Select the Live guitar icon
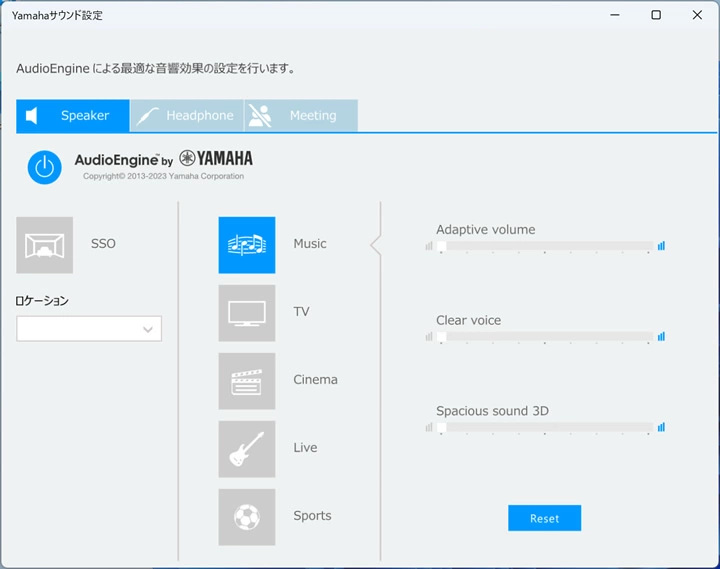Viewport: 720px width, 569px height. click(x=247, y=449)
